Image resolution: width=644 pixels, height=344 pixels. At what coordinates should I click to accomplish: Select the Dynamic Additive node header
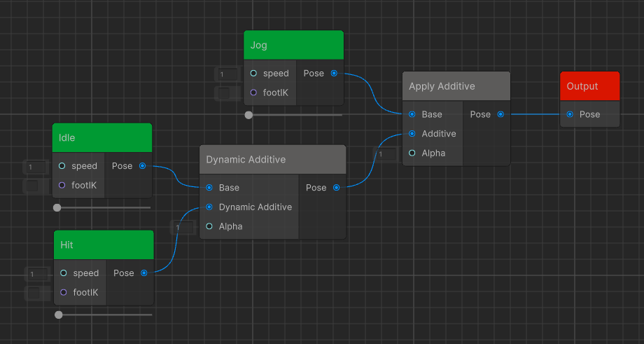273,160
